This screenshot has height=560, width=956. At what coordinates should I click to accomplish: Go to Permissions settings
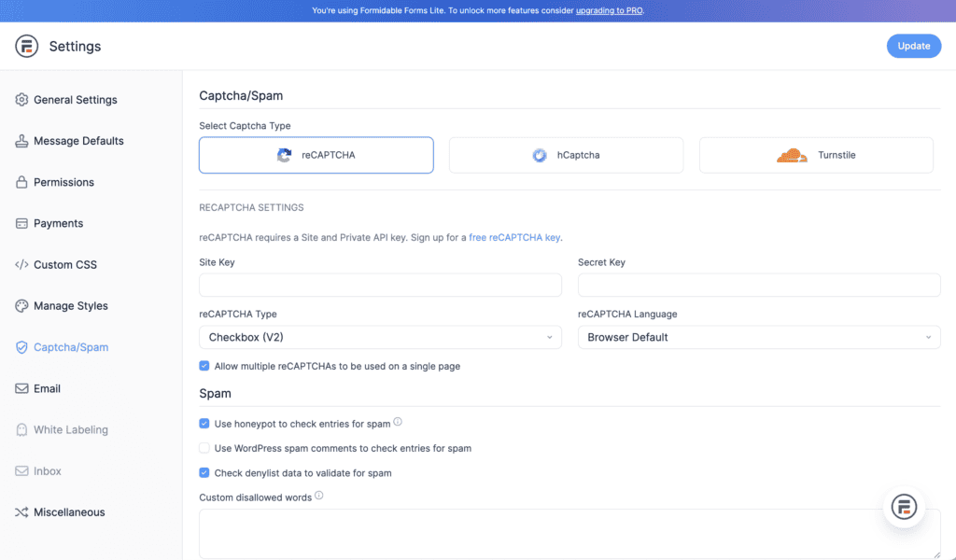tap(63, 182)
